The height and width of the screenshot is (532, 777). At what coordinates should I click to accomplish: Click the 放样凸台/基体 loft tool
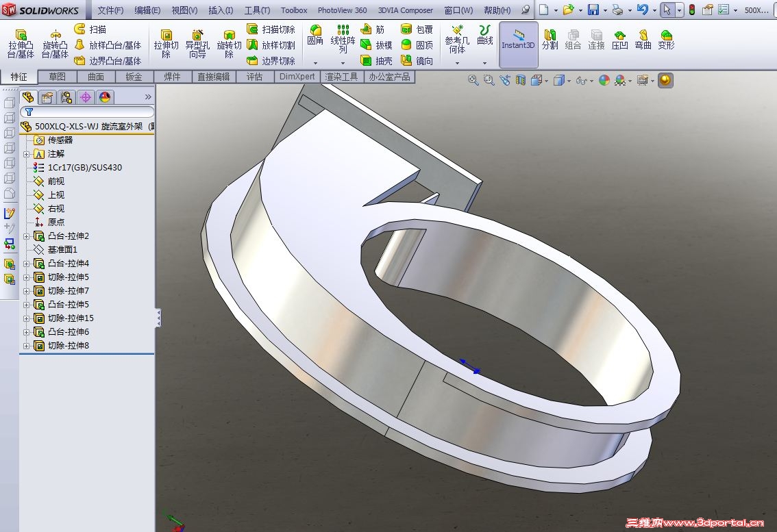pos(108,45)
